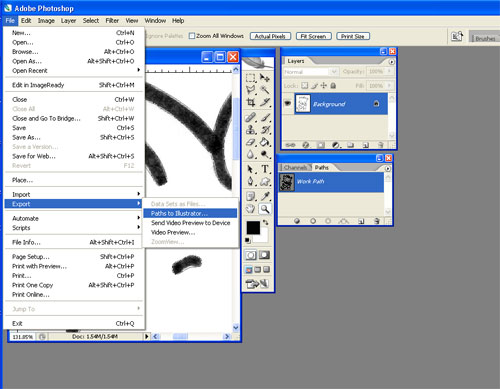
Task: Open the blend mode Normal dropdown
Action: point(310,72)
